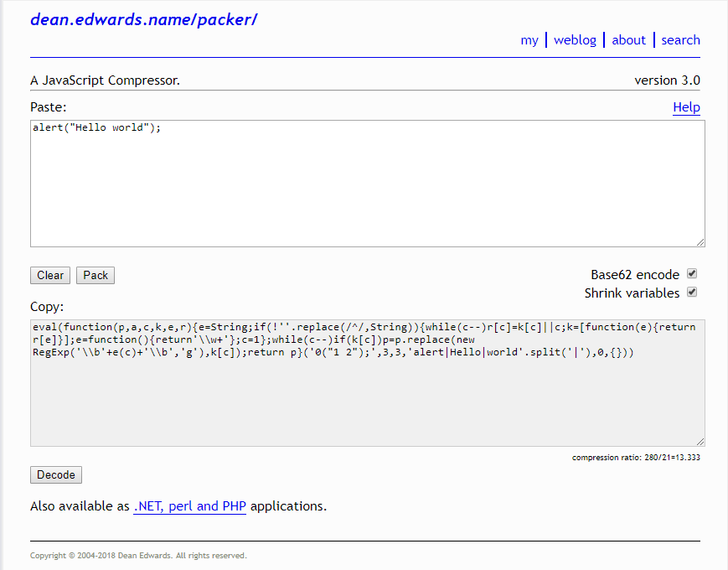Open the 'search' navigation link
The image size is (728, 570).
680,39
